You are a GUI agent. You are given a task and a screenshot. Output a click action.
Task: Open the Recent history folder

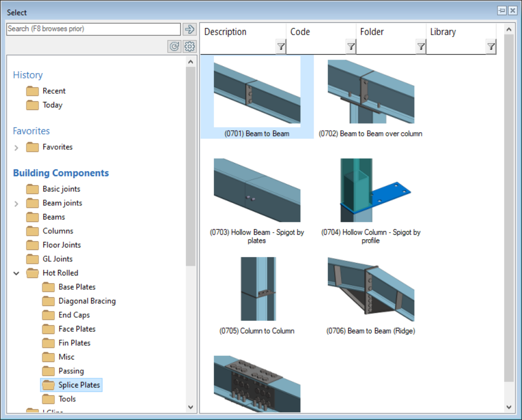pyautogui.click(x=52, y=91)
